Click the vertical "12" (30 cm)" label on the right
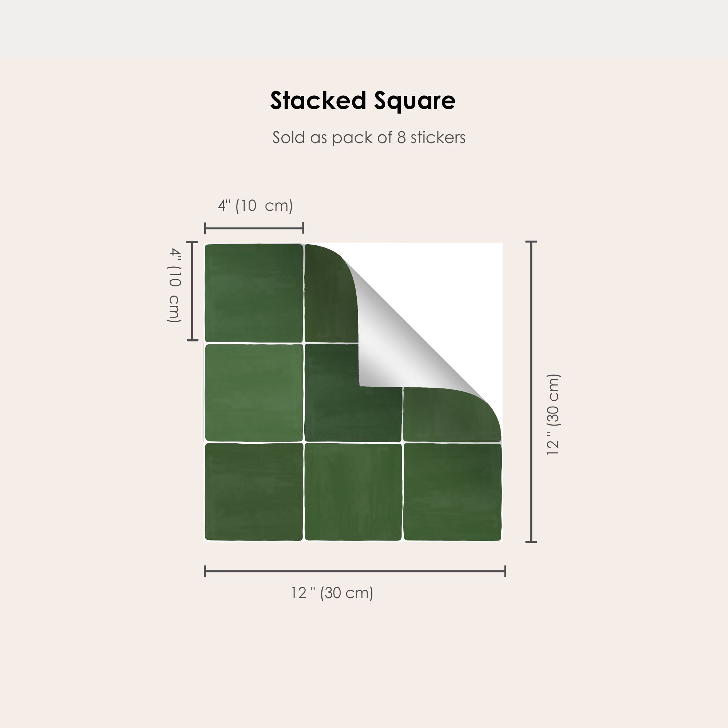The height and width of the screenshot is (728, 728). click(554, 415)
